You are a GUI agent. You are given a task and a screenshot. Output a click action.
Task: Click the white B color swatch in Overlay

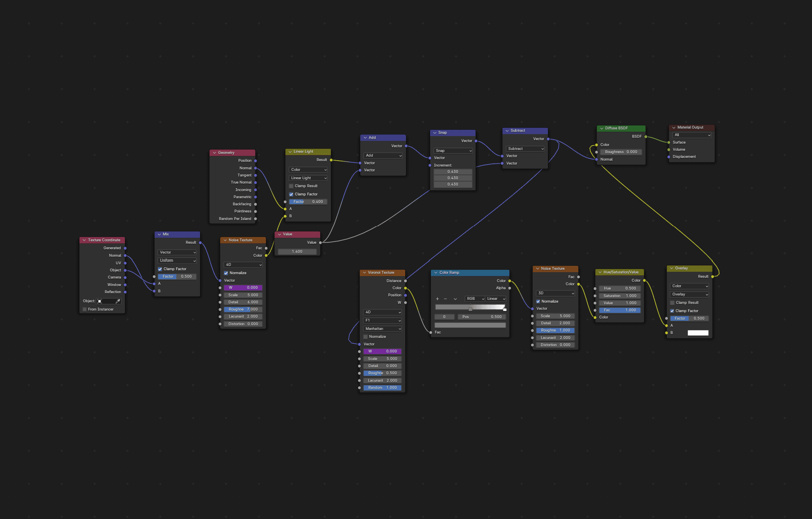click(x=698, y=333)
